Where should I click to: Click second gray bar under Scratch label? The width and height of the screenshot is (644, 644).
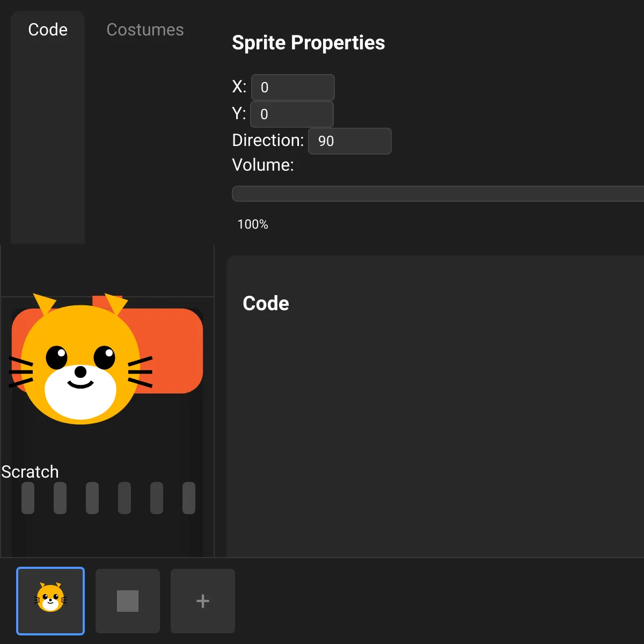pos(60,498)
